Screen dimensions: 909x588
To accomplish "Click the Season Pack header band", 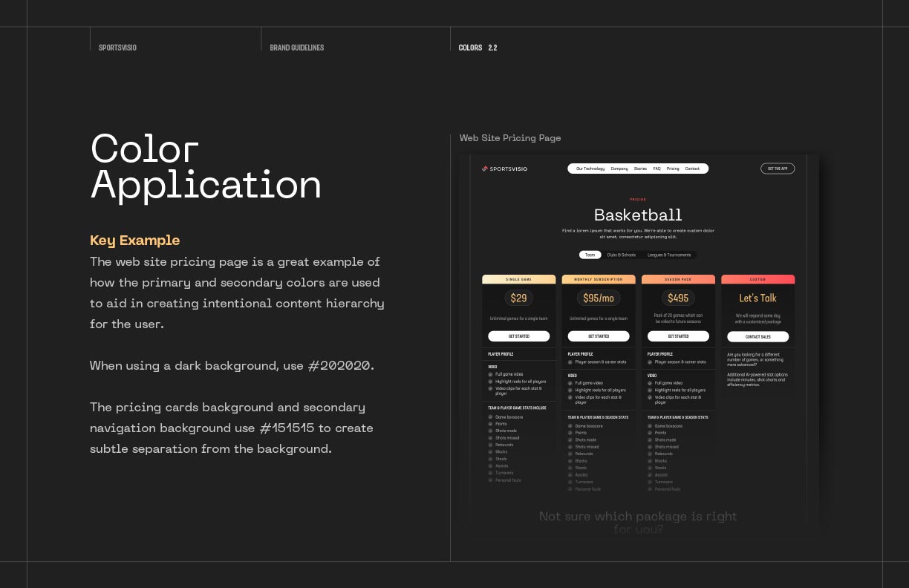I will tap(678, 279).
